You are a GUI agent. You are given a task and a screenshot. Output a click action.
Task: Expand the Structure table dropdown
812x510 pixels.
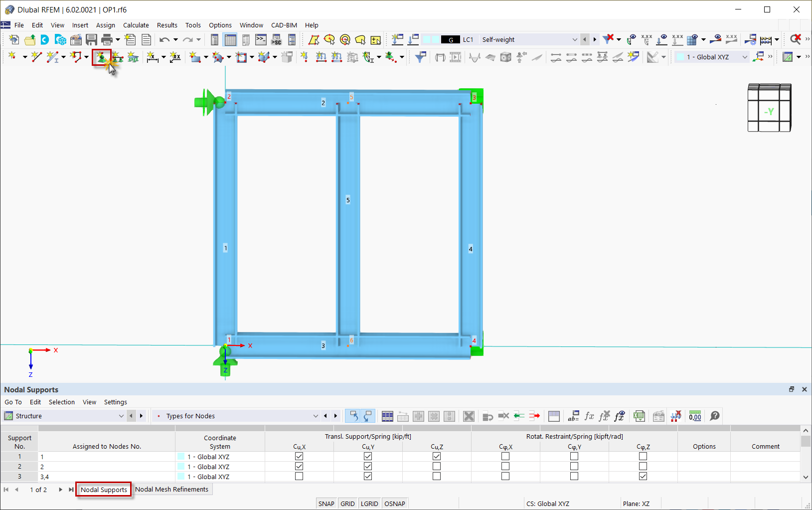coord(121,416)
